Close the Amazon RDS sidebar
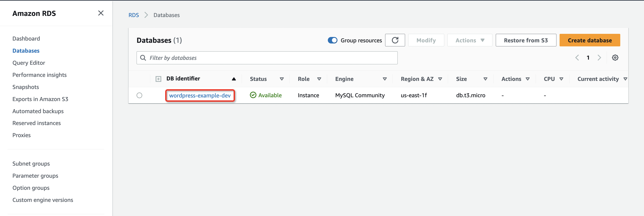The height and width of the screenshot is (216, 644). click(x=101, y=13)
